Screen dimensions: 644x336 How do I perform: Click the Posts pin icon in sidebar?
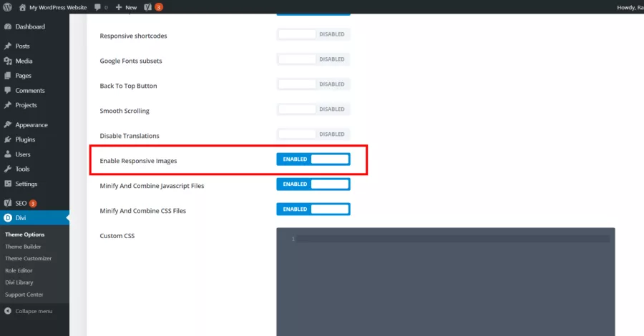(8, 46)
